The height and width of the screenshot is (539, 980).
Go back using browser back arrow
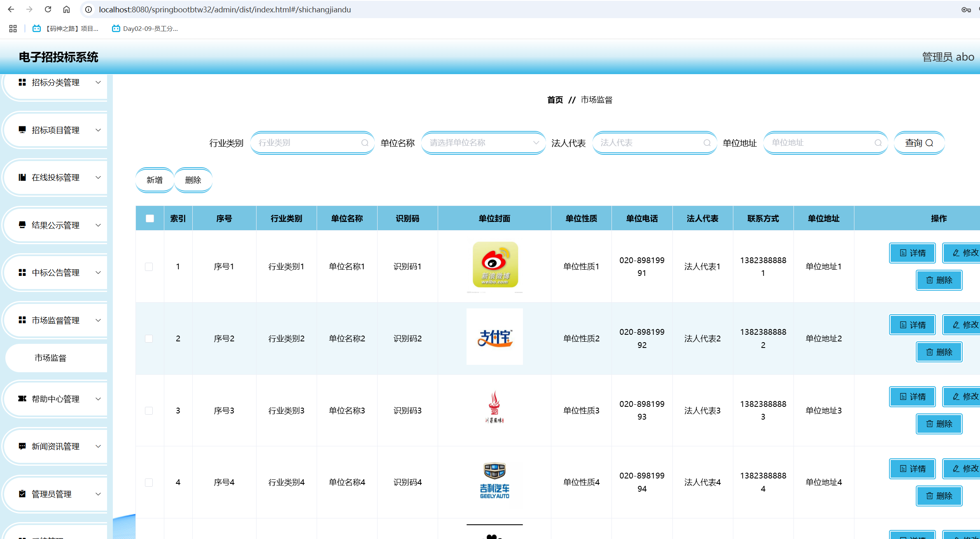coord(11,9)
